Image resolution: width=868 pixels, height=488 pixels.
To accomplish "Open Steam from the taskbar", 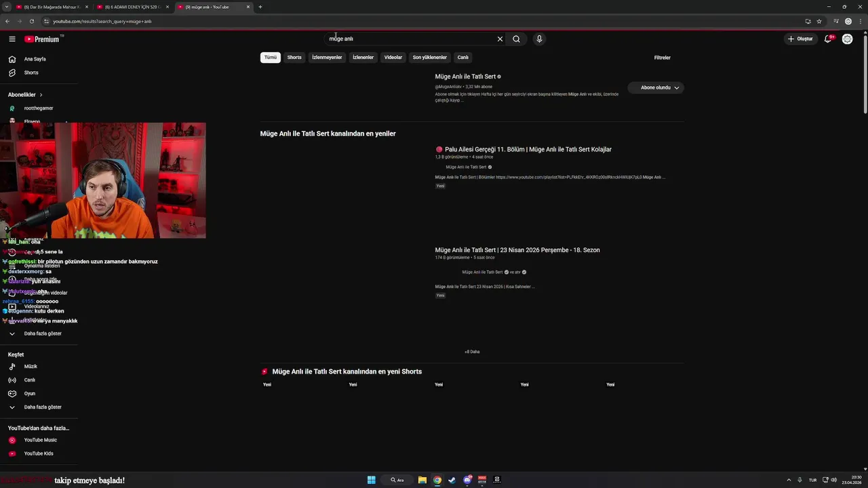I will pyautogui.click(x=452, y=480).
